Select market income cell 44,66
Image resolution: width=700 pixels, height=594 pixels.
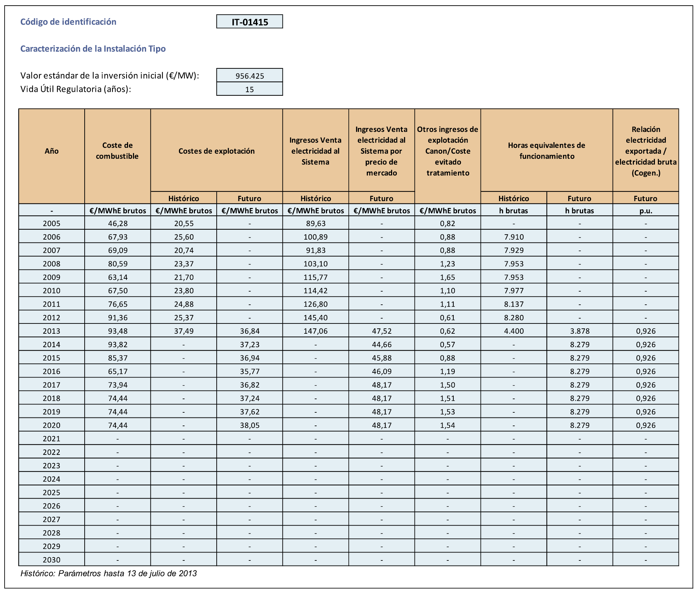[382, 345]
